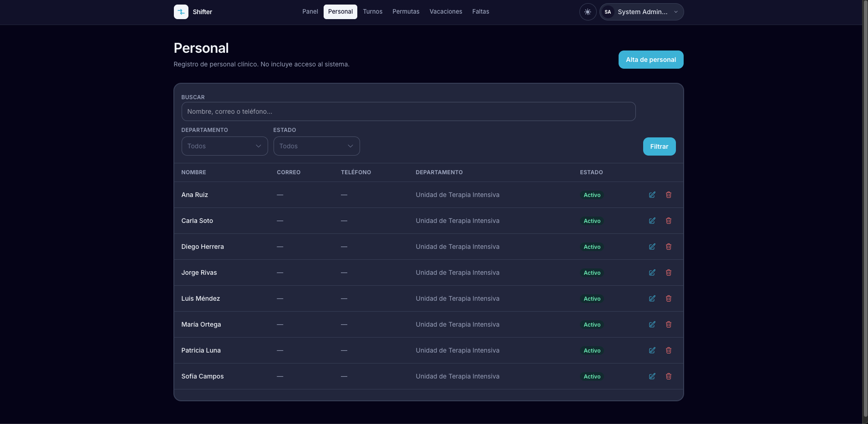868x424 pixels.
Task: Open edit icon for Luis Méndez
Action: tap(652, 298)
